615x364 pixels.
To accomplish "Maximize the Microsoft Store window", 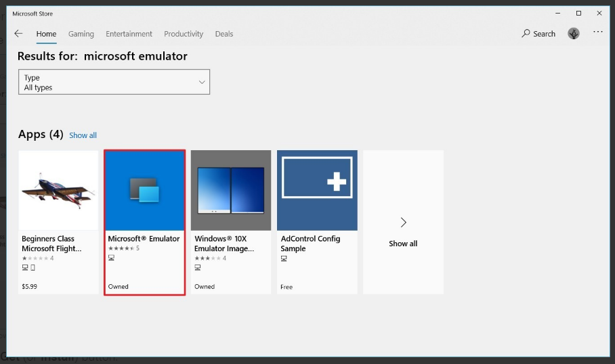I will point(578,14).
